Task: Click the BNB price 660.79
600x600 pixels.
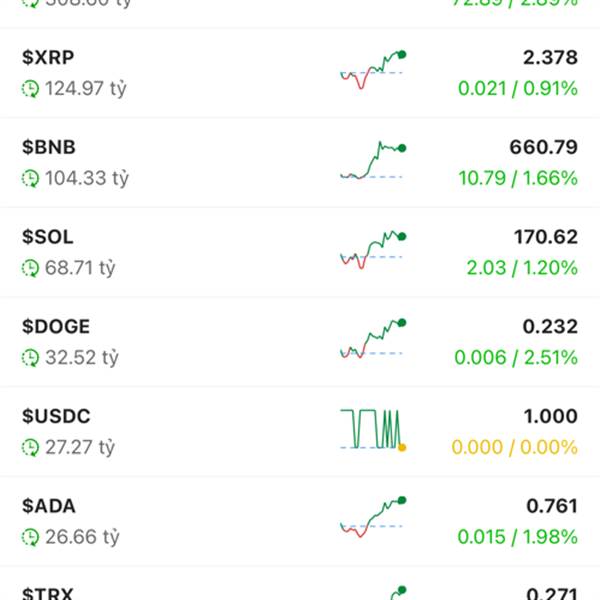Action: pos(543,147)
